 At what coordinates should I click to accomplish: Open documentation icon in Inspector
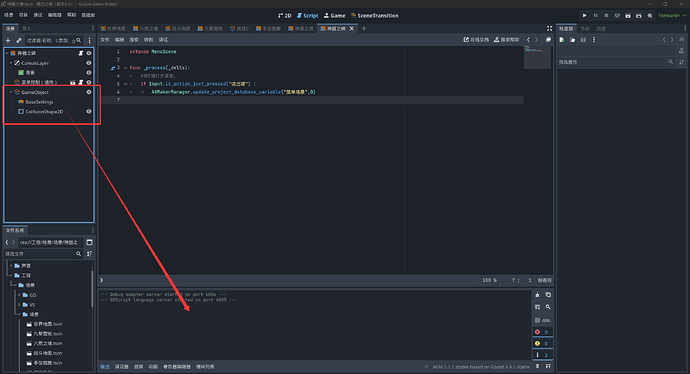tap(682, 51)
